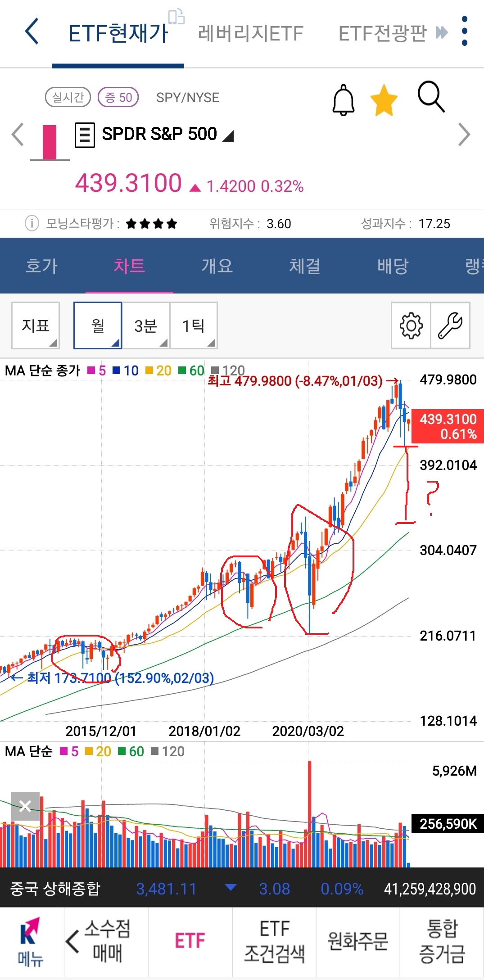Open chart tools wrench icon
Image resolution: width=484 pixels, height=980 pixels.
point(450,325)
